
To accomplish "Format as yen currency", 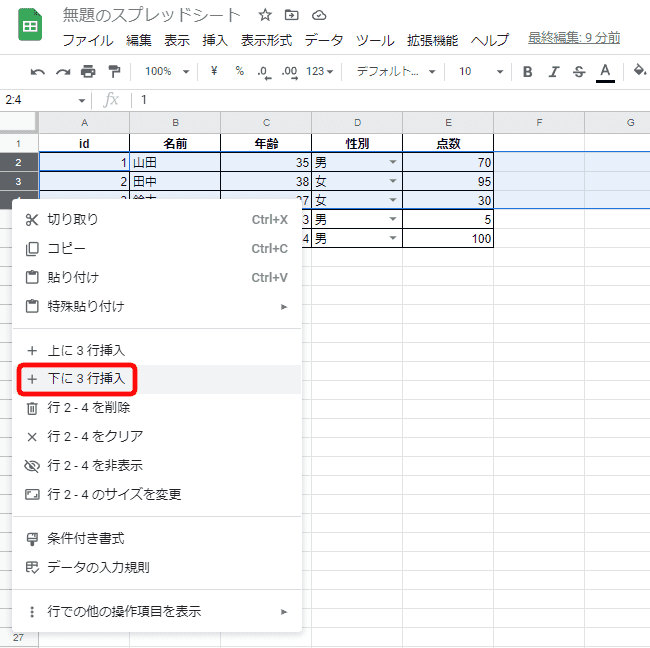I will coord(214,71).
